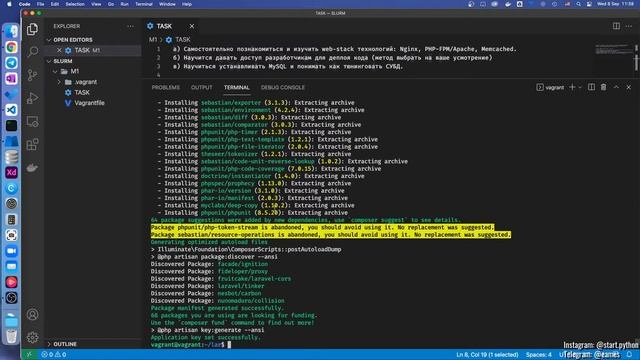Open the Run and Debug view

(32, 98)
